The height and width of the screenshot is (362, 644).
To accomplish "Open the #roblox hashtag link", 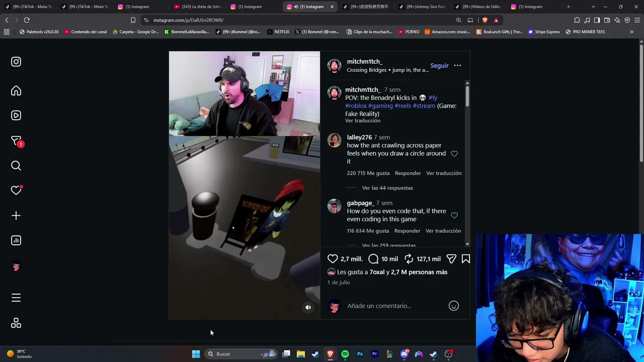I will pos(356,106).
